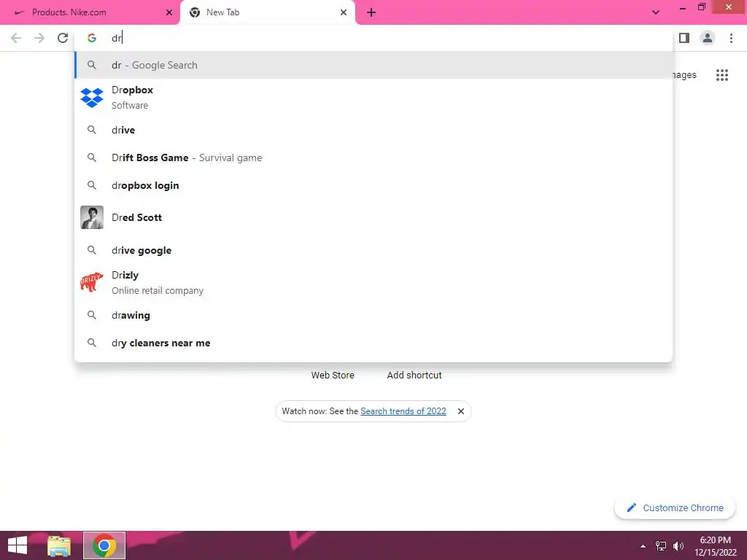Show hidden system tray icons
Image resolution: width=747 pixels, height=560 pixels.
tap(643, 546)
